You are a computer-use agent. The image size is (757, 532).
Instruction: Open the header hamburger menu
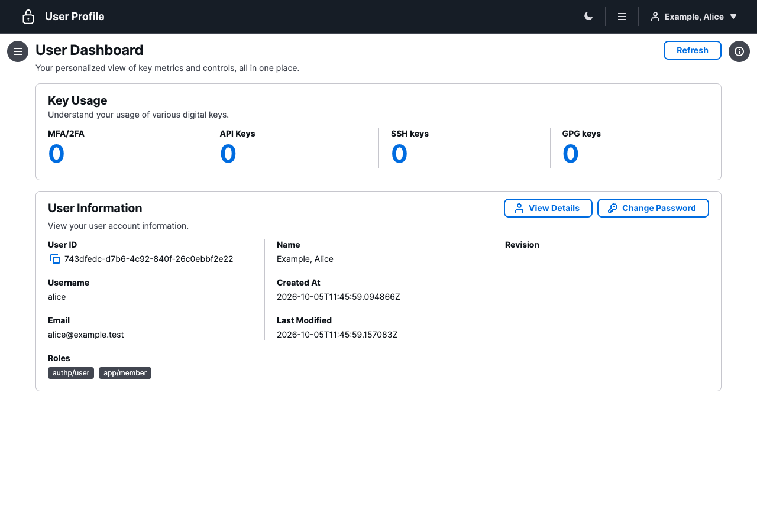click(x=622, y=17)
